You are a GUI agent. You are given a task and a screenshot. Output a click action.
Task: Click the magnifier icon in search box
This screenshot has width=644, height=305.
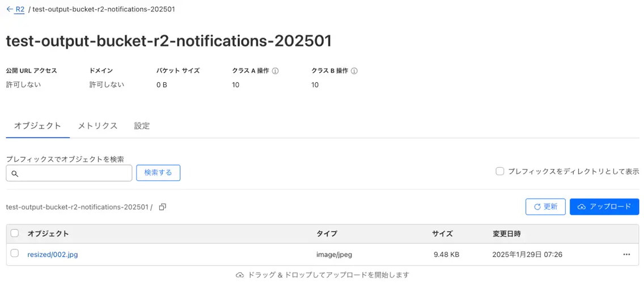(15, 173)
